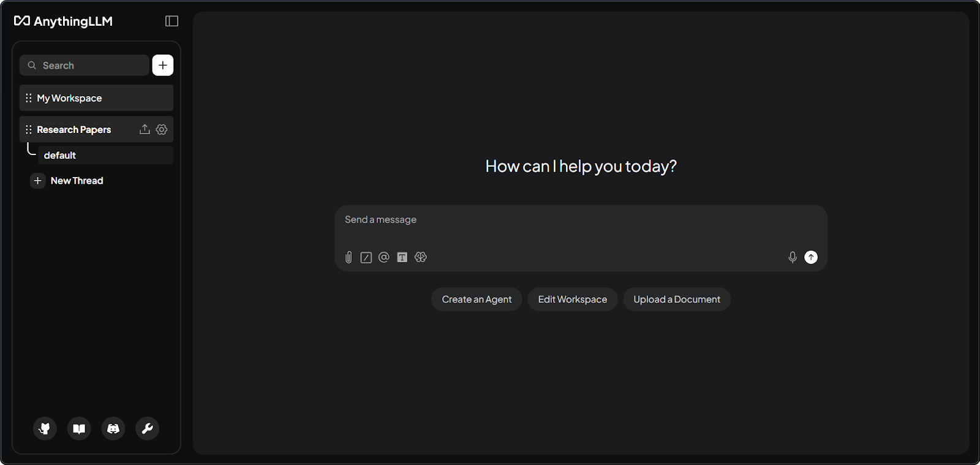Click Edit Workspace
The image size is (980, 465).
pyautogui.click(x=573, y=300)
